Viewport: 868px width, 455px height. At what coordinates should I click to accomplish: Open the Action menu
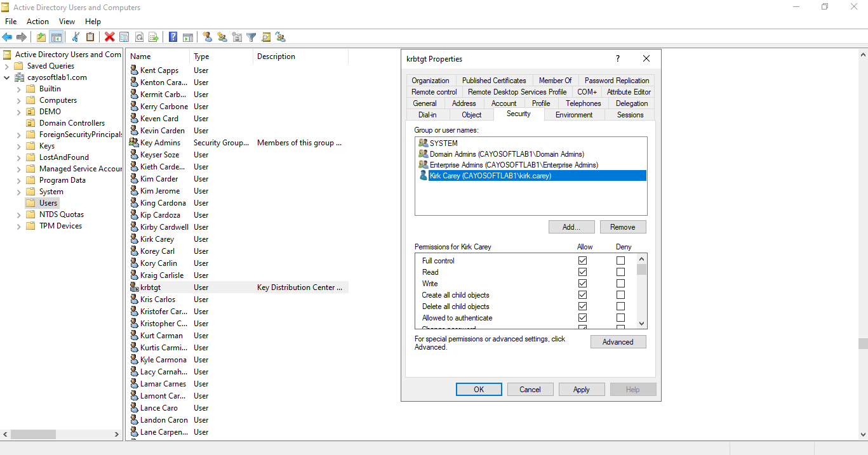click(x=37, y=22)
